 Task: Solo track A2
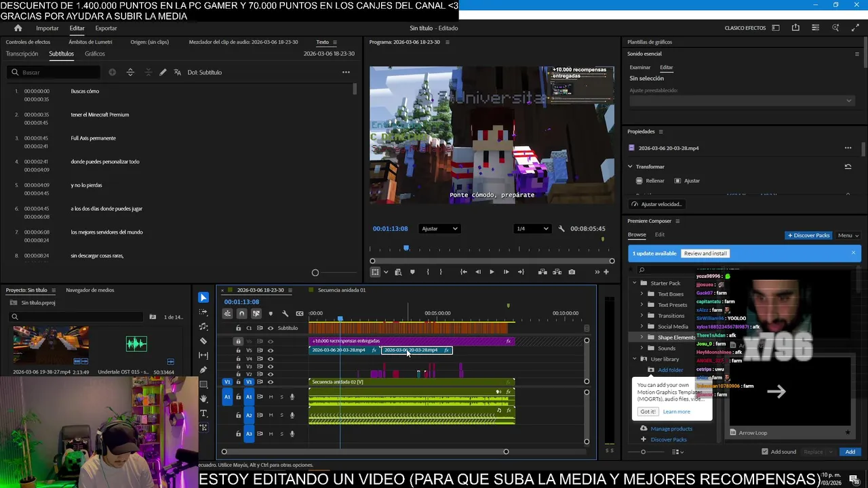pos(281,415)
